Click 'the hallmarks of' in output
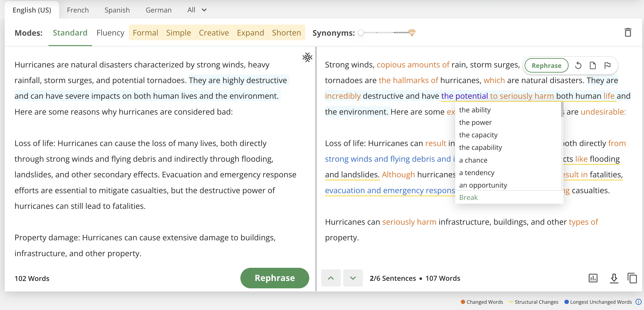644x310 pixels. point(408,80)
